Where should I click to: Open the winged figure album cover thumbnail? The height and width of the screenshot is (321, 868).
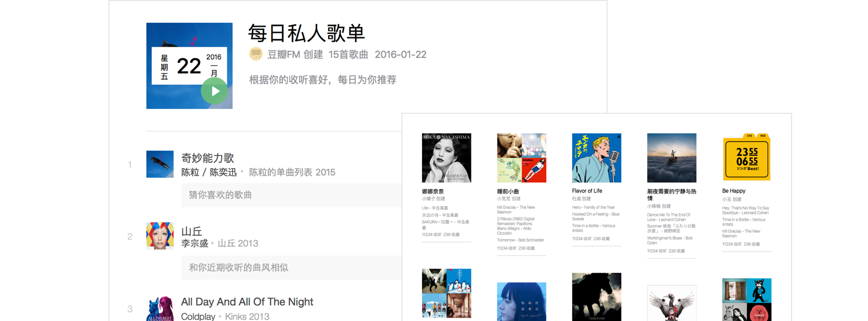coord(672,303)
